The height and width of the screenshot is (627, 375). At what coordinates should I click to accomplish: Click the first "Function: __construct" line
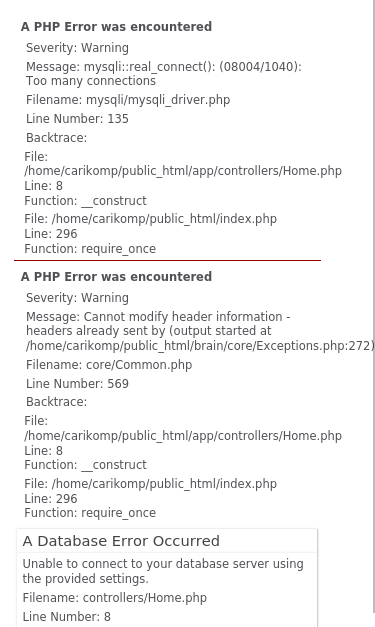click(86, 200)
